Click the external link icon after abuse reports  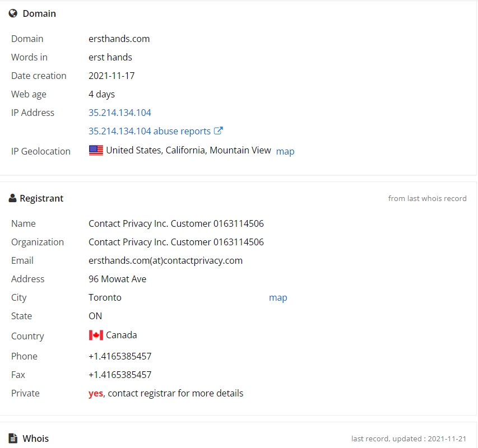pyautogui.click(x=219, y=130)
